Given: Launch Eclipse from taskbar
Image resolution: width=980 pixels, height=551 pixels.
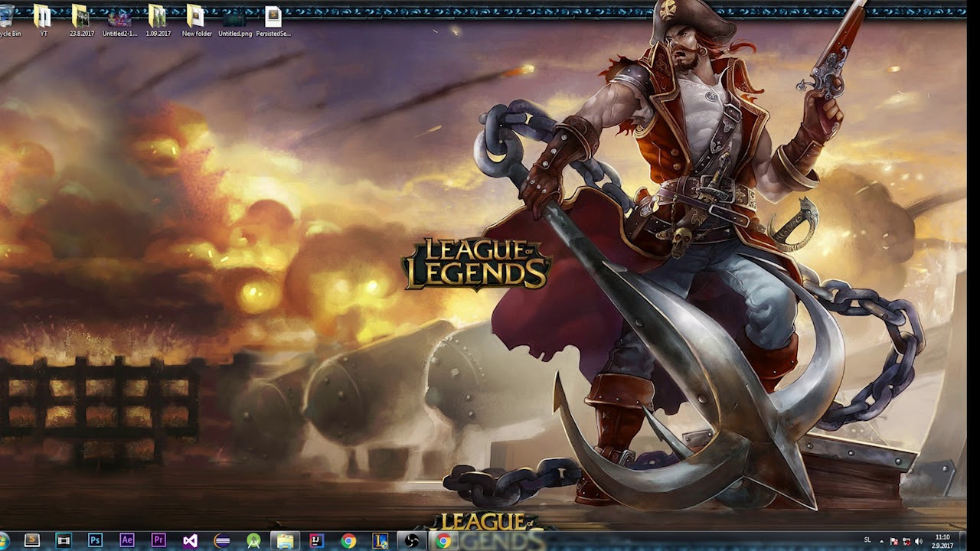Looking at the screenshot, I should coord(222,540).
